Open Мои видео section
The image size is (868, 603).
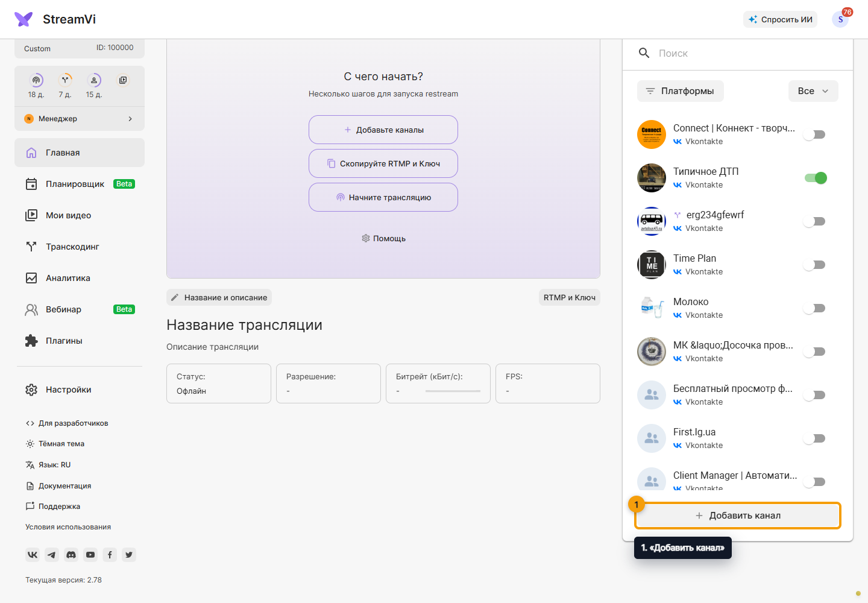pyautogui.click(x=80, y=215)
